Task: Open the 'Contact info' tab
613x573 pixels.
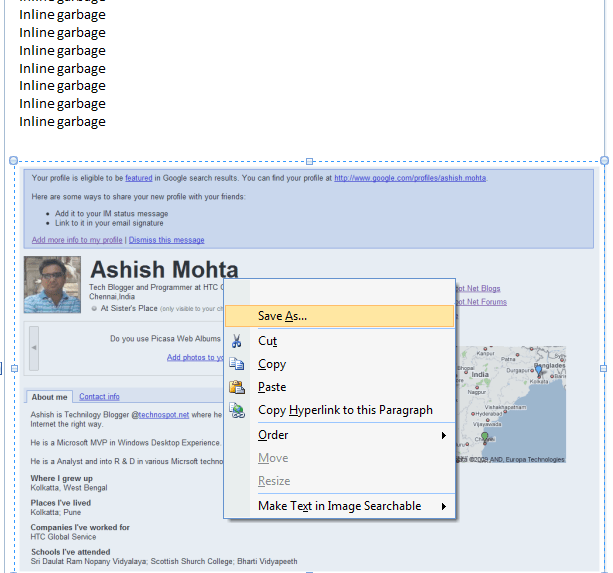Action: (99, 397)
